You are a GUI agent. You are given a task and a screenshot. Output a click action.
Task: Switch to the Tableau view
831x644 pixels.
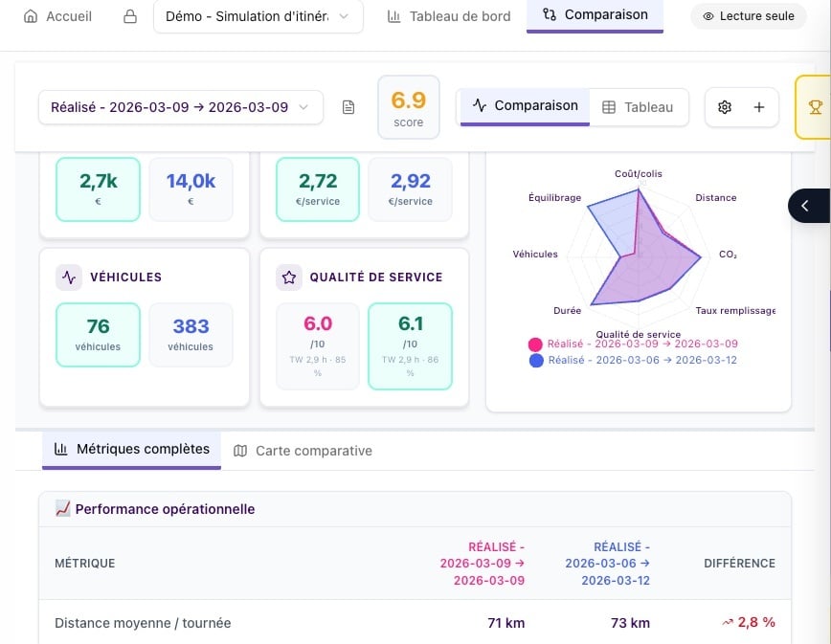point(639,107)
